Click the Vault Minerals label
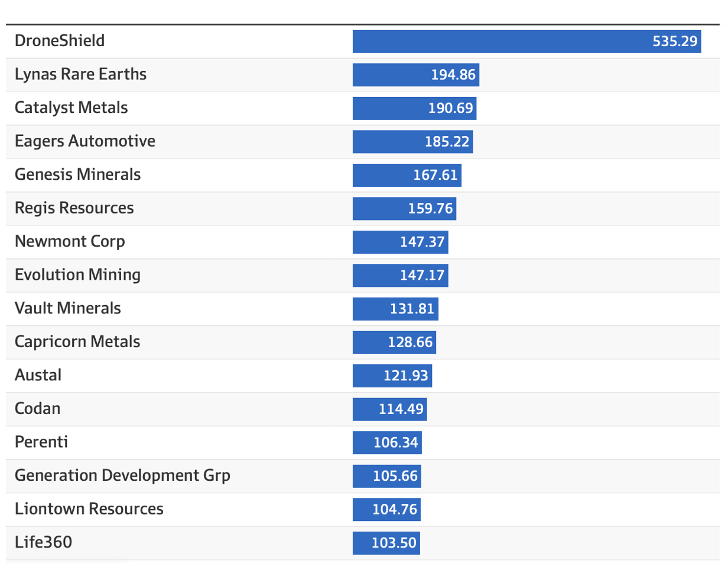The height and width of the screenshot is (563, 728). pyautogui.click(x=68, y=308)
